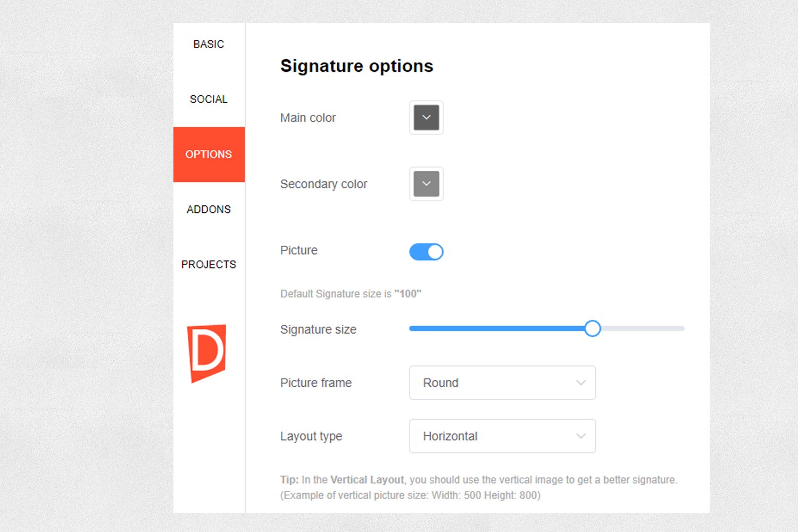Viewport: 798px width, 532px height.
Task: Go to the ADDONS section
Action: [209, 209]
